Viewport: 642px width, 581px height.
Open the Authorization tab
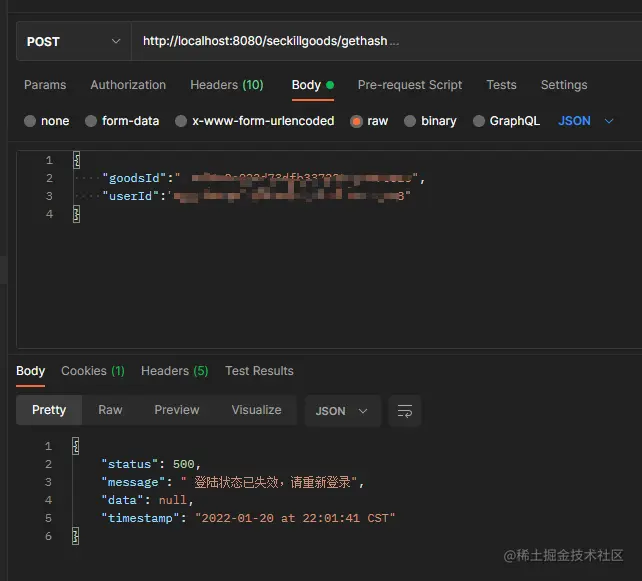128,85
